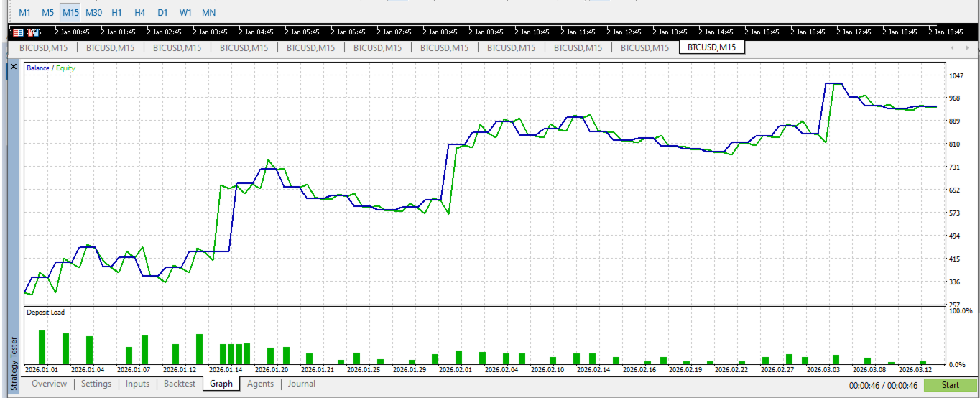The height and width of the screenshot is (398, 980).
Task: Click the 968 value on balance axis
Action: pyautogui.click(x=954, y=98)
